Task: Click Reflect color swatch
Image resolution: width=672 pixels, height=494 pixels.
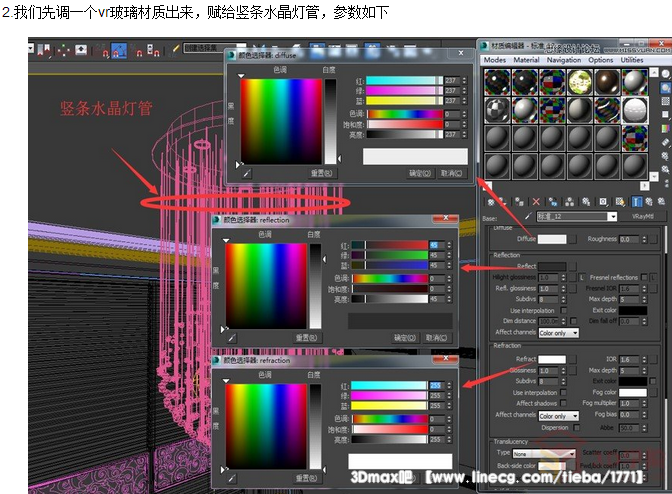Action: (x=552, y=266)
